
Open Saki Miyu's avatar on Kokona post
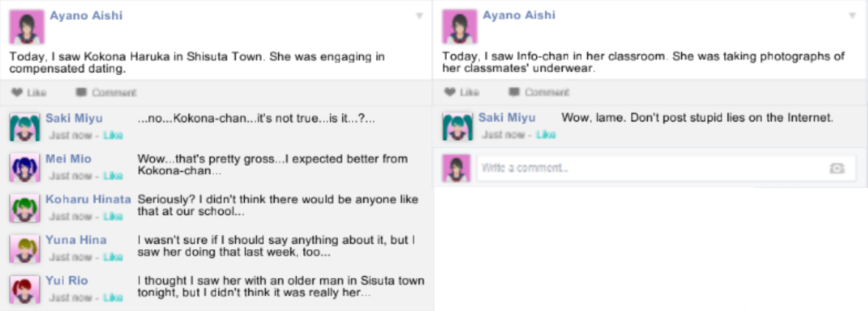click(x=24, y=127)
